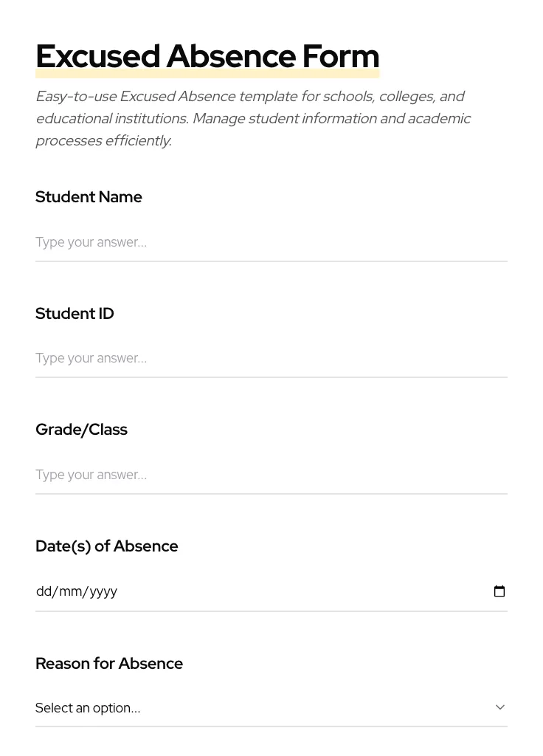Screen dimensions: 543x756
Task: Expand the date selector on the absence date field
Action: pyautogui.click(x=499, y=591)
